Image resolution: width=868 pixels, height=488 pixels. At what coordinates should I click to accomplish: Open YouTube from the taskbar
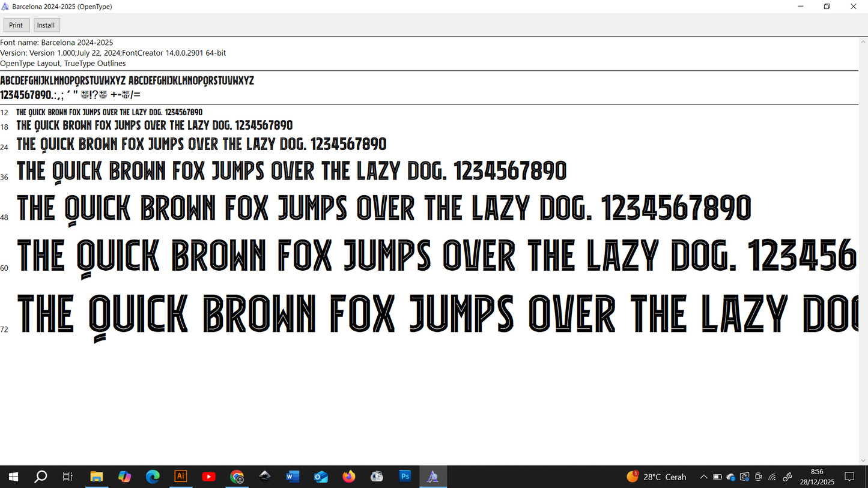(x=209, y=476)
